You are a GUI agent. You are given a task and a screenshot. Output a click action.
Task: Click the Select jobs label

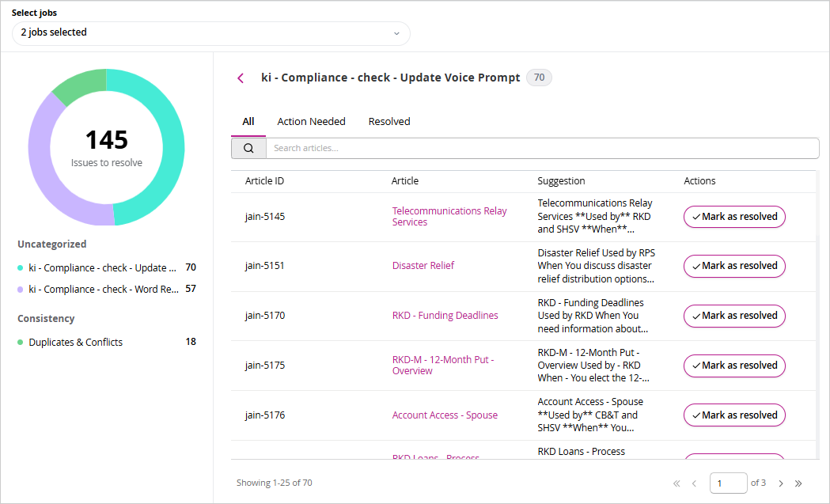(x=34, y=13)
